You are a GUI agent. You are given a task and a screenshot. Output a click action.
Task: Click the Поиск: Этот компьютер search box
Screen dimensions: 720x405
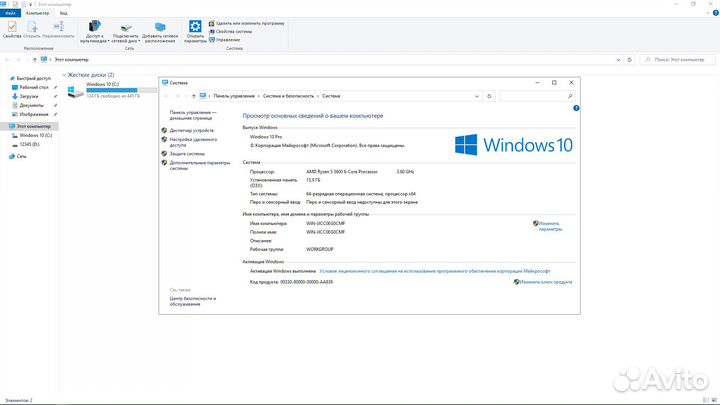click(x=678, y=60)
